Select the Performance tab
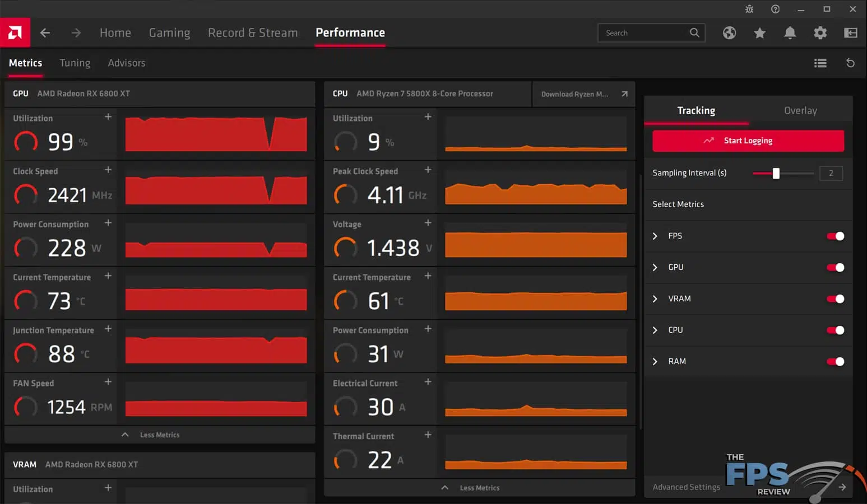This screenshot has height=504, width=867. tap(350, 33)
